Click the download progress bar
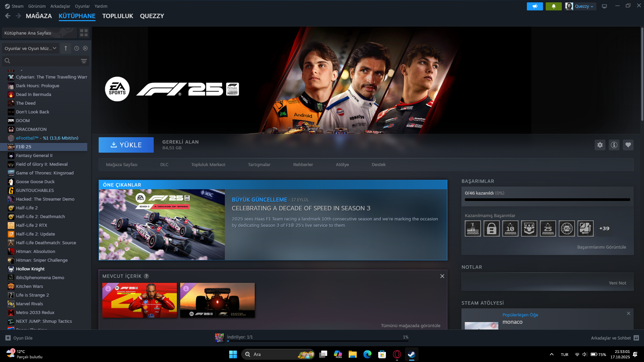The width and height of the screenshot is (644, 362). point(318,341)
